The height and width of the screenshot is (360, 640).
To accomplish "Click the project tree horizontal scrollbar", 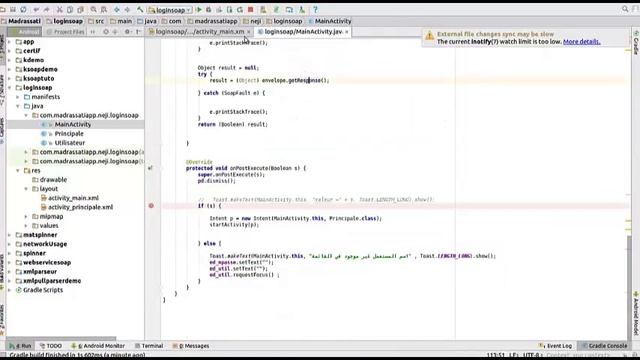I will pos(61,338).
